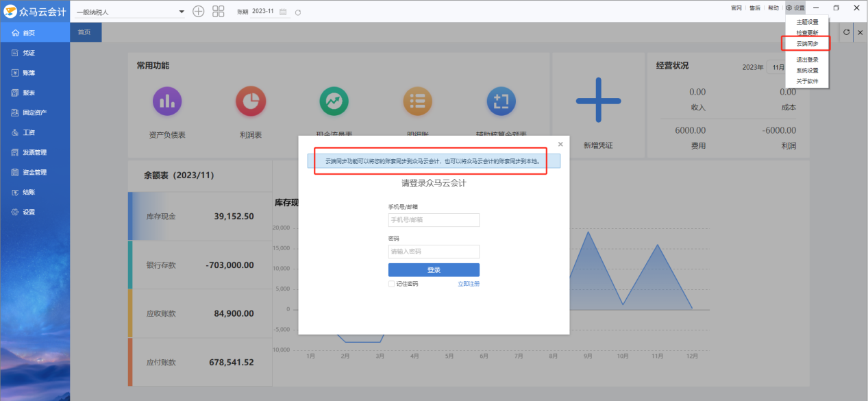Click the circled plus add-account-set icon

click(x=199, y=12)
